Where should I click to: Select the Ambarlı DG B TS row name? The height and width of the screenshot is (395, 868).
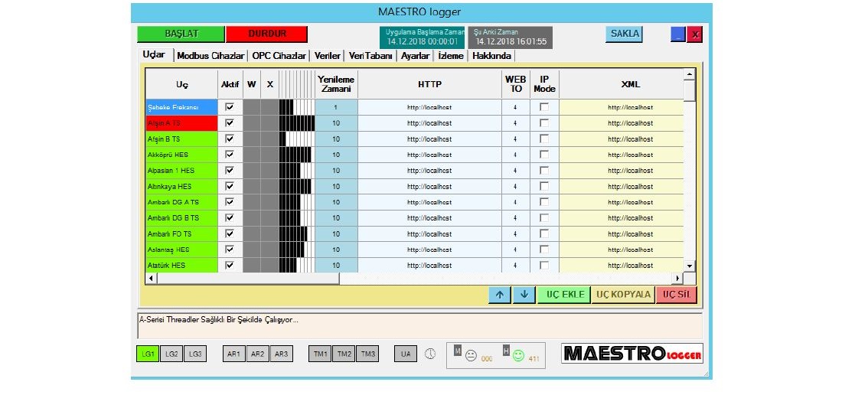181,217
